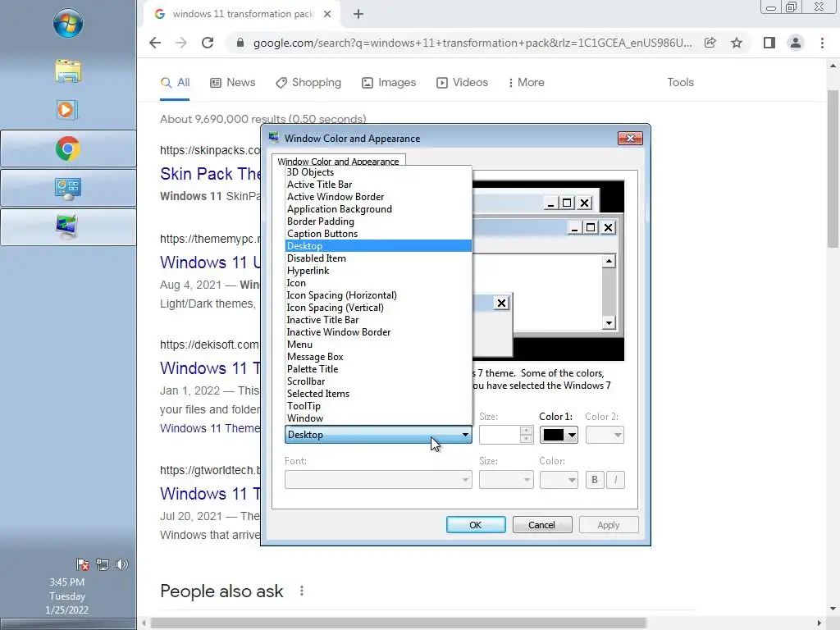The image size is (840, 630).
Task: Choose Window at the list bottom
Action: coord(378,418)
